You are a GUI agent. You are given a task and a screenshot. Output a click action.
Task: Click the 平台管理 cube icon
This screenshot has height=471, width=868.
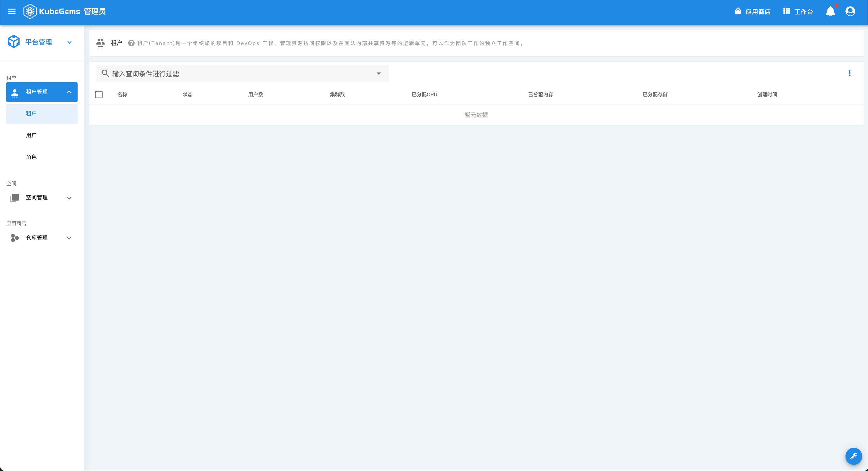(14, 42)
